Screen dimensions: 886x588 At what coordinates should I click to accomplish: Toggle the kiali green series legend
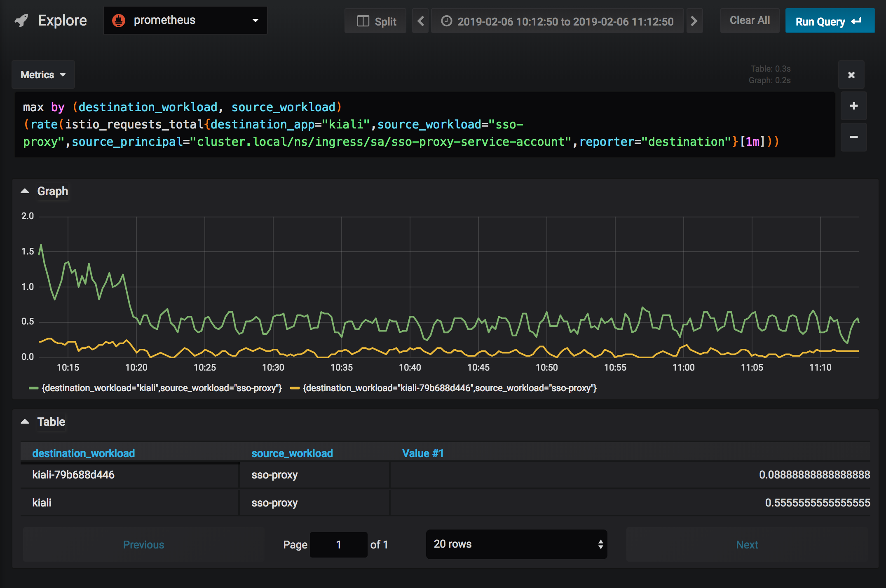(155, 388)
